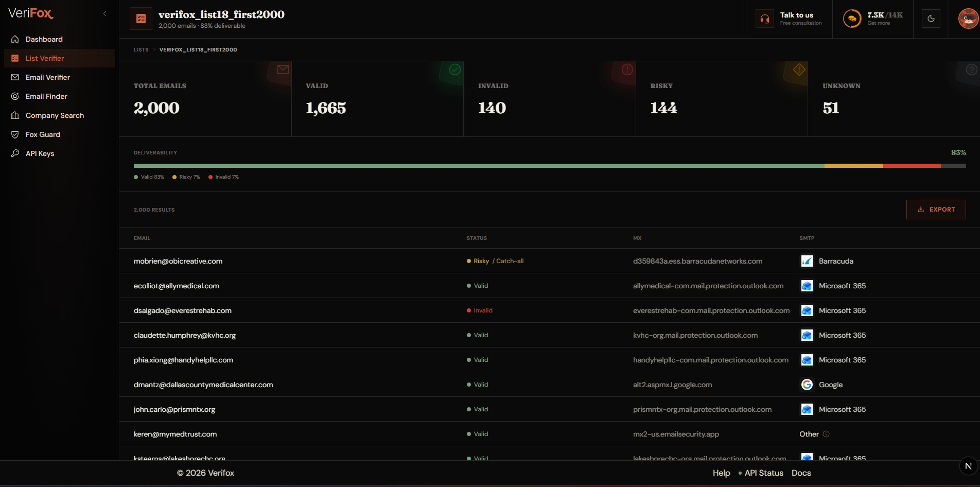Click Get more credits
The width and height of the screenshot is (980, 487).
878,23
